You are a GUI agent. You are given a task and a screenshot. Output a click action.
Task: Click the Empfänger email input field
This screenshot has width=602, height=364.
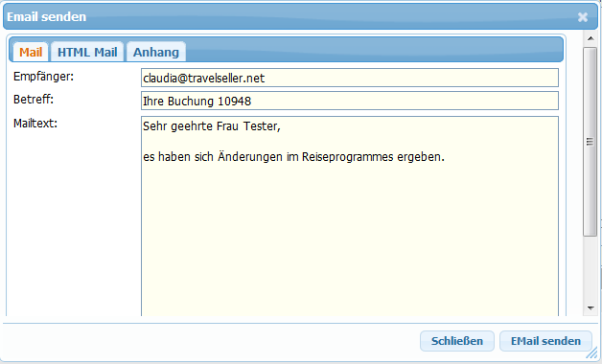pyautogui.click(x=349, y=78)
